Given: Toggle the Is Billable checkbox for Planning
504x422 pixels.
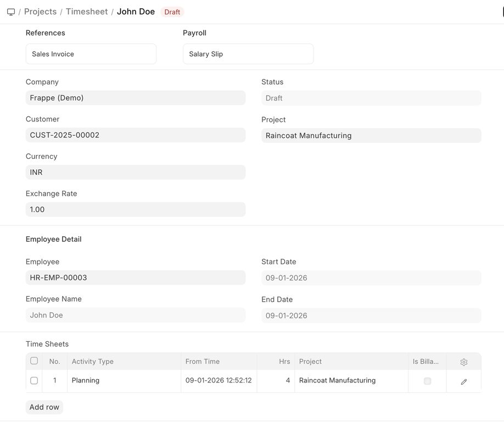Looking at the screenshot, I should coord(427,381).
